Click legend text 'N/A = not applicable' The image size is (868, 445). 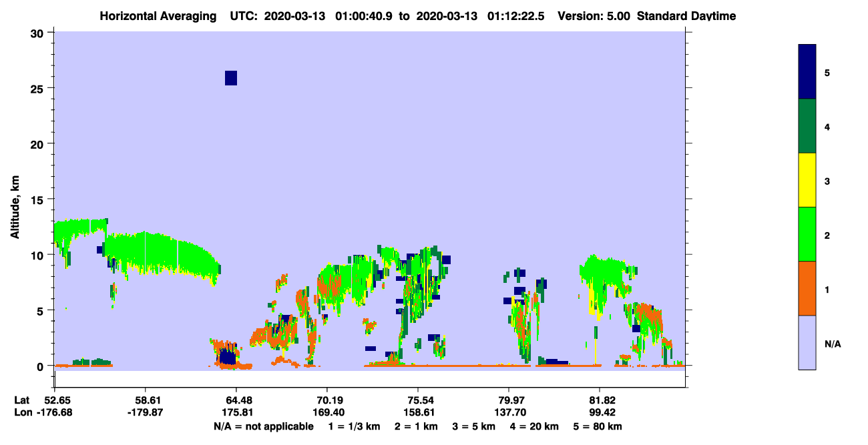263,426
